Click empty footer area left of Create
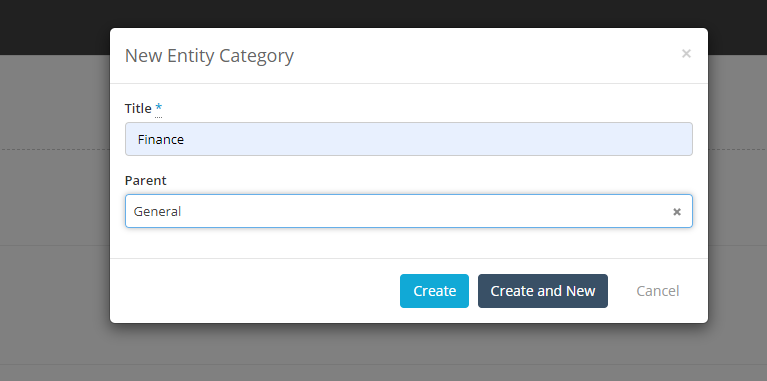This screenshot has height=381, width=767. click(254, 291)
